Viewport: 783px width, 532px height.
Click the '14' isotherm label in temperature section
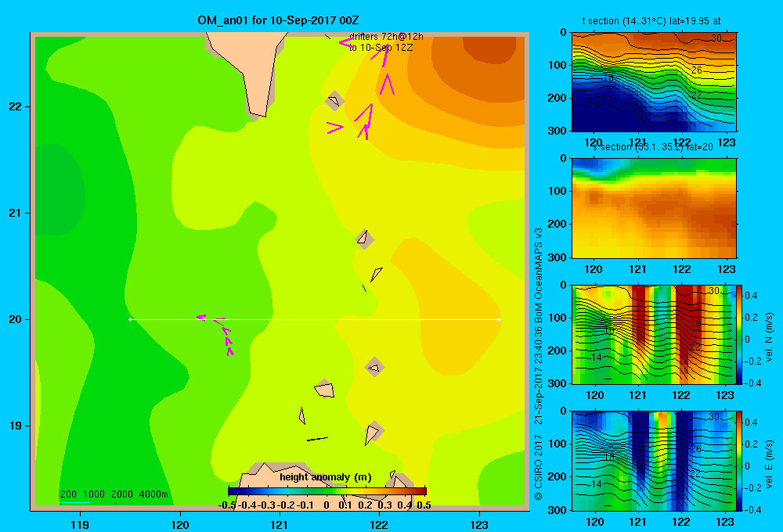(x=594, y=105)
